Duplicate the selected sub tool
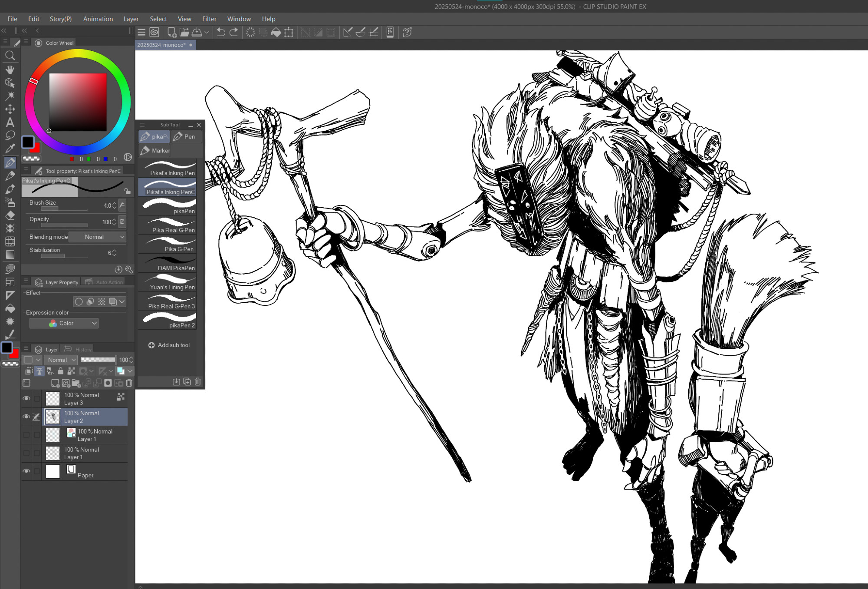The height and width of the screenshot is (589, 868). click(x=187, y=382)
